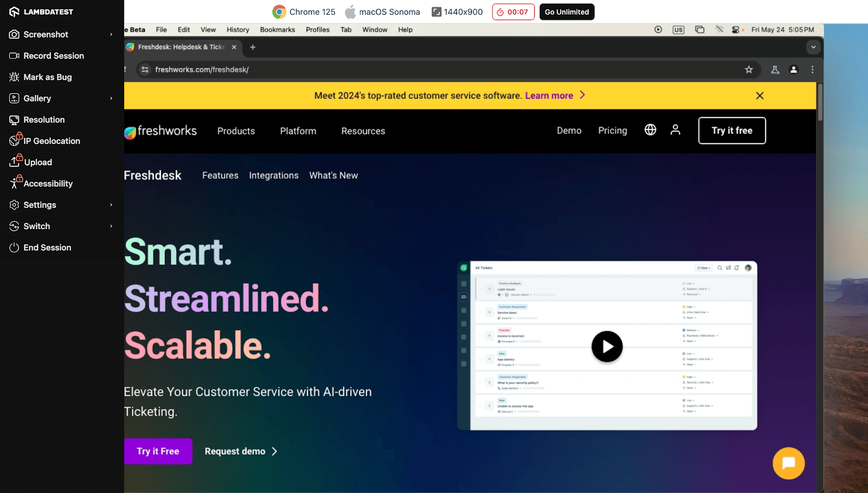The height and width of the screenshot is (493, 868).
Task: Click the session timer 00:07
Action: pos(513,12)
